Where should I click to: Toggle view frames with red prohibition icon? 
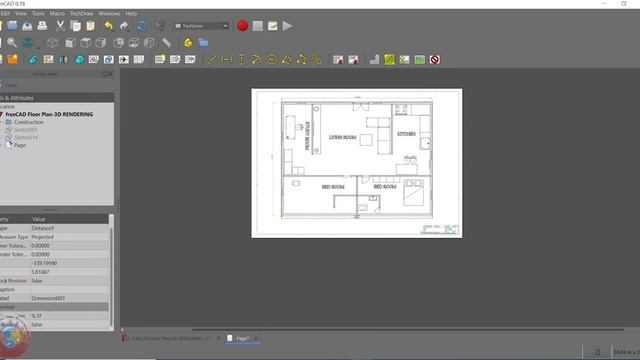[435, 60]
